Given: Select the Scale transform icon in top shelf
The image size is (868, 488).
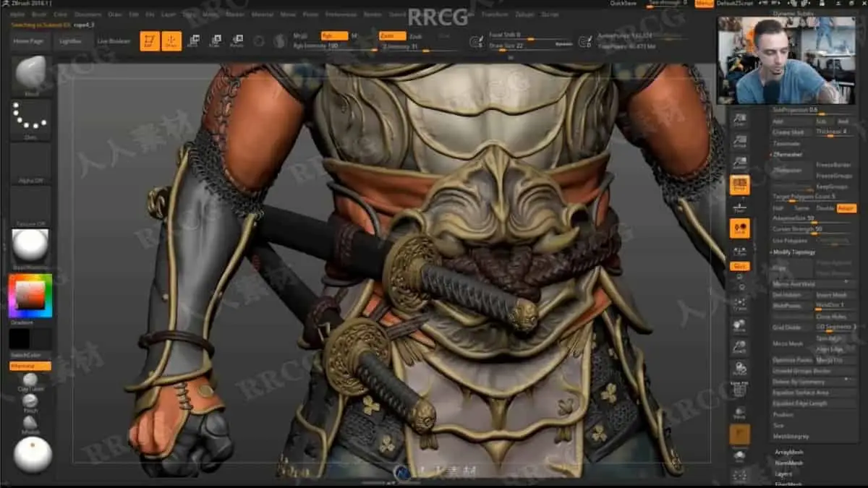Looking at the screenshot, I should click(215, 41).
